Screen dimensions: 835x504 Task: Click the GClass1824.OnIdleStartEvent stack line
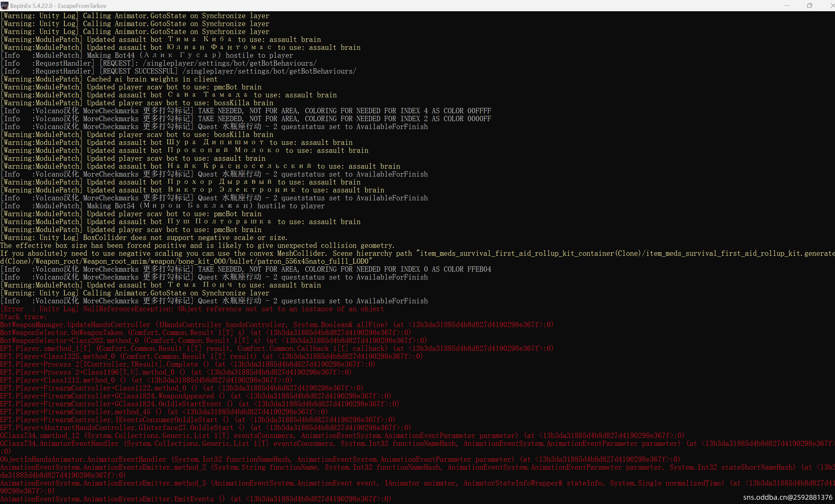click(x=200, y=404)
